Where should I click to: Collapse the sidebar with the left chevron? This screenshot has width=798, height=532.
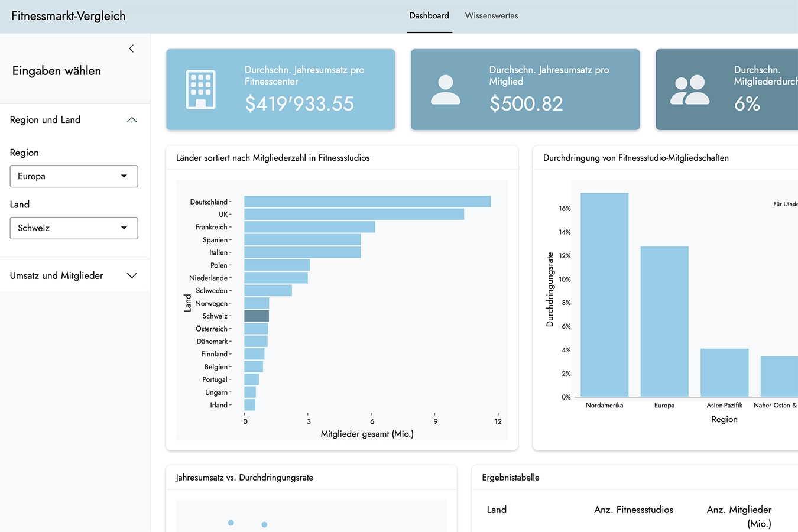click(x=131, y=48)
